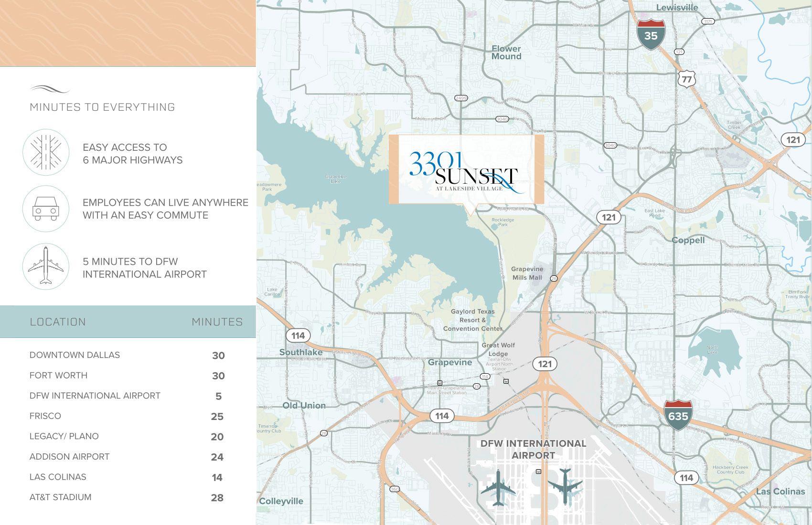
Task: Click the 28 value for AT&T Stadium
Action: coord(217,498)
